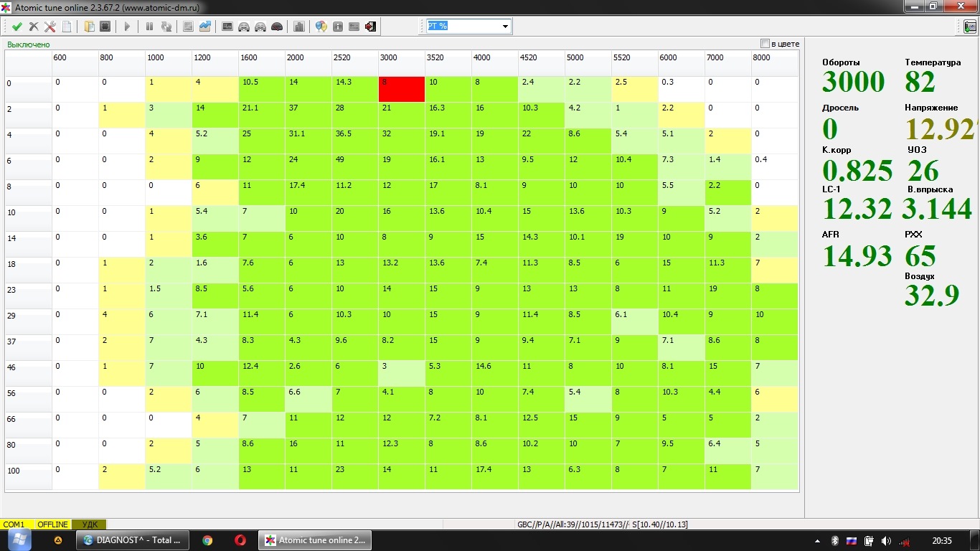Click the К.корр reading 0.825
Image resolution: width=980 pixels, height=551 pixels.
(x=857, y=171)
